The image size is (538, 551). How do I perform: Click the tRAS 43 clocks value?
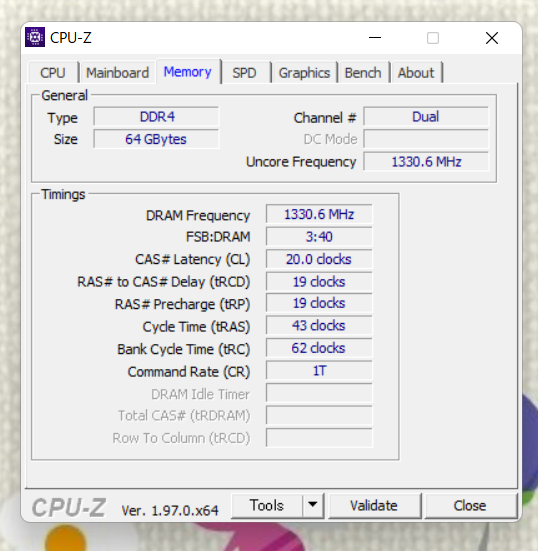[x=319, y=326]
